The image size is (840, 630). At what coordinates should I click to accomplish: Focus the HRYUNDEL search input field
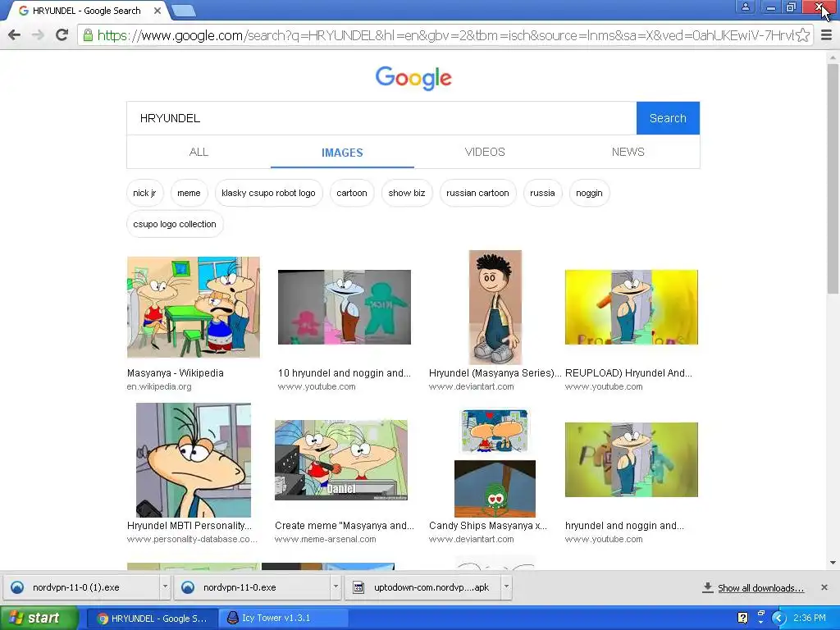[x=381, y=118]
